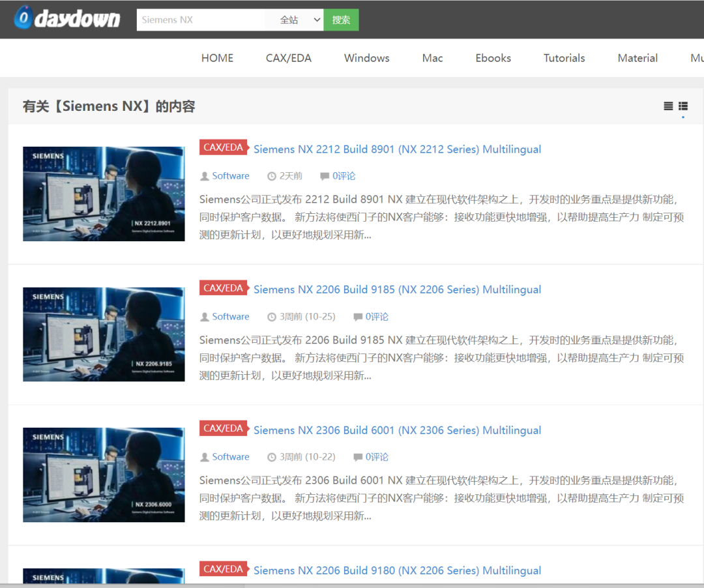Click the daydown site logo

click(67, 18)
